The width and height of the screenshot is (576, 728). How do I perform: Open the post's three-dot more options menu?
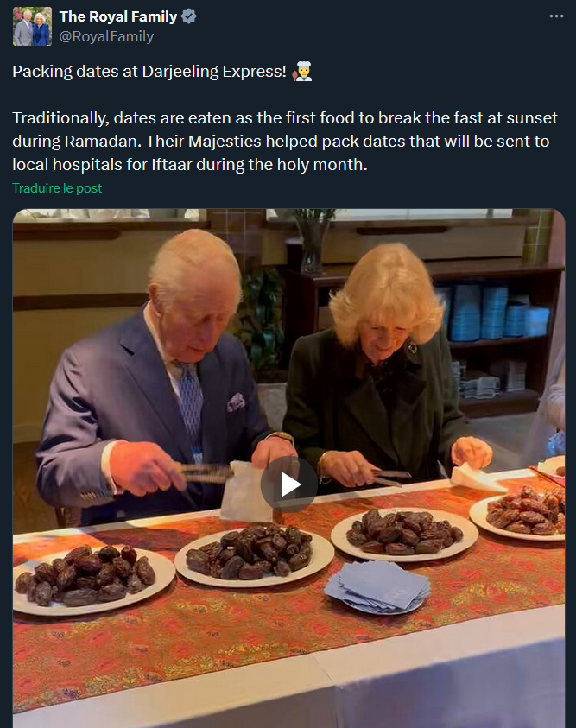tap(556, 16)
